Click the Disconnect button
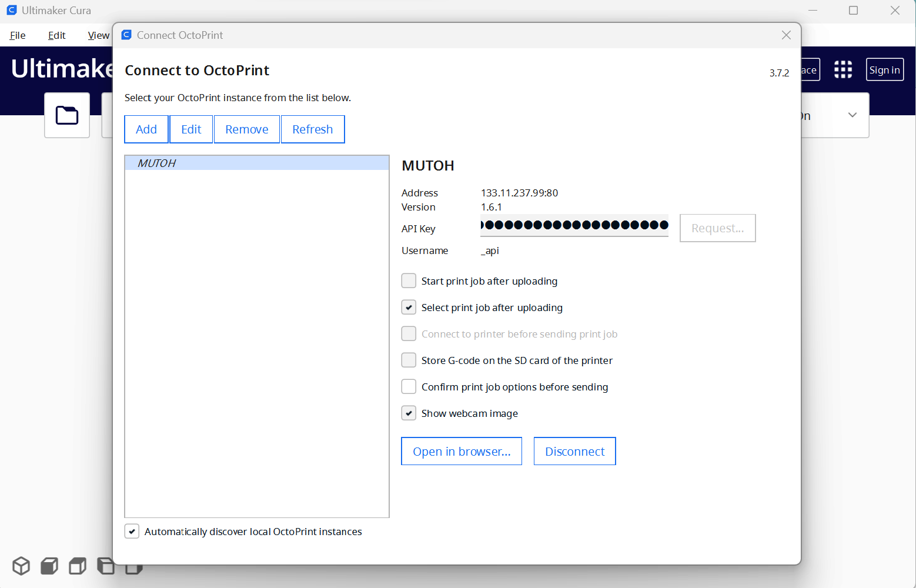The height and width of the screenshot is (588, 916). pos(574,451)
